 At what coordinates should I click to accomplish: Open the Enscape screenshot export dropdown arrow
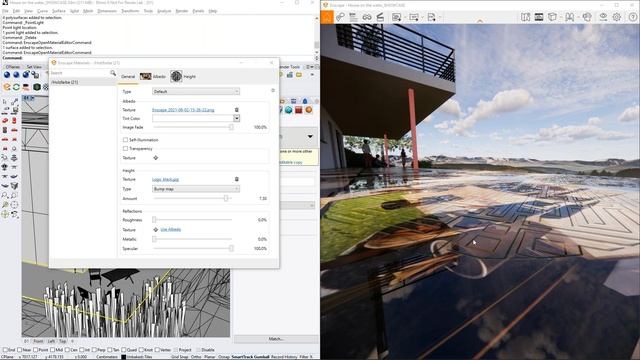pyautogui.click(x=404, y=17)
